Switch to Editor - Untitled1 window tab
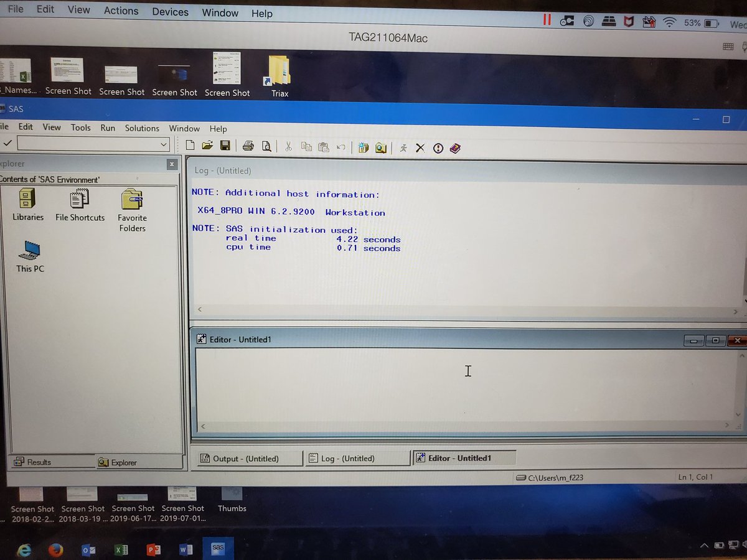The width and height of the screenshot is (747, 560). 464,458
